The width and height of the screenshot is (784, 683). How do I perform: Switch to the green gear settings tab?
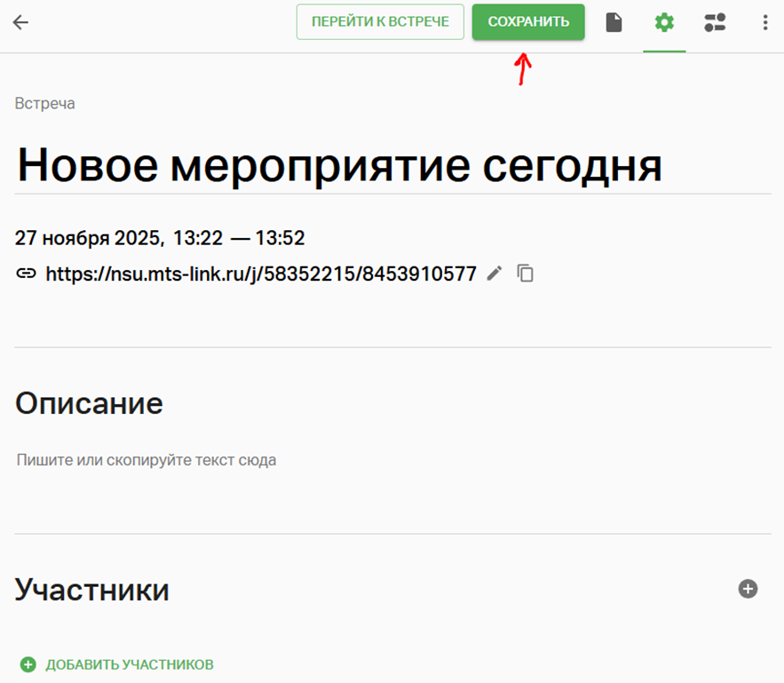coord(664,23)
